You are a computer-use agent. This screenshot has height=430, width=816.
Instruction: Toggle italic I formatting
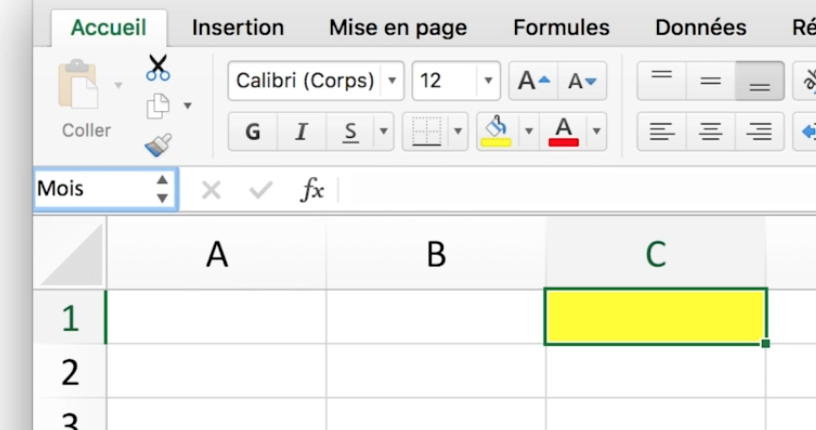tap(301, 132)
